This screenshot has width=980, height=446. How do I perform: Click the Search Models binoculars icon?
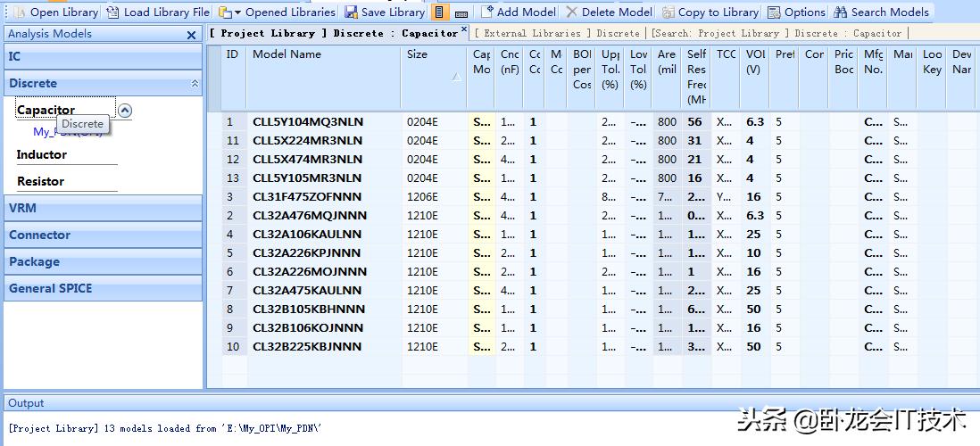[841, 12]
